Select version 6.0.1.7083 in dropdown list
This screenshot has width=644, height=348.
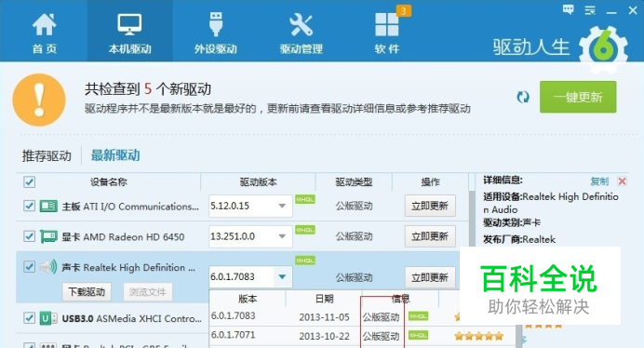[233, 316]
